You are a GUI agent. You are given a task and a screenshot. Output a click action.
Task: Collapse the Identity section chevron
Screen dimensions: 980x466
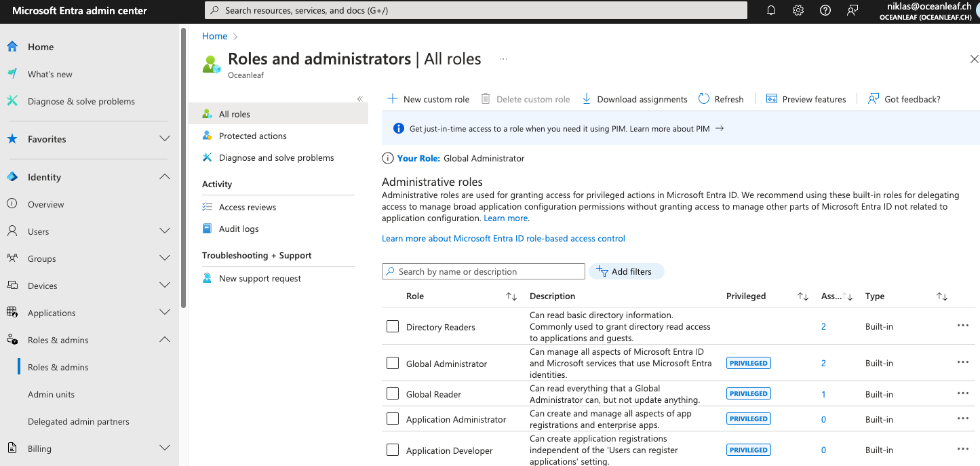[164, 177]
